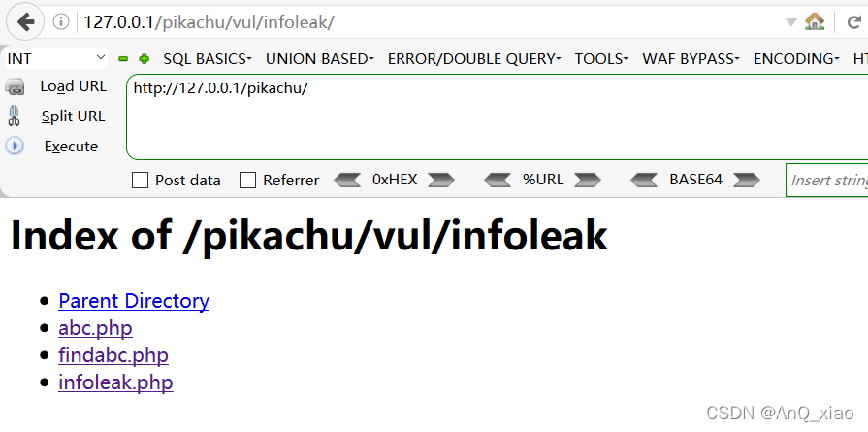This screenshot has height=432, width=868.
Task: Reload the page with refresh icon
Action: 853,22
